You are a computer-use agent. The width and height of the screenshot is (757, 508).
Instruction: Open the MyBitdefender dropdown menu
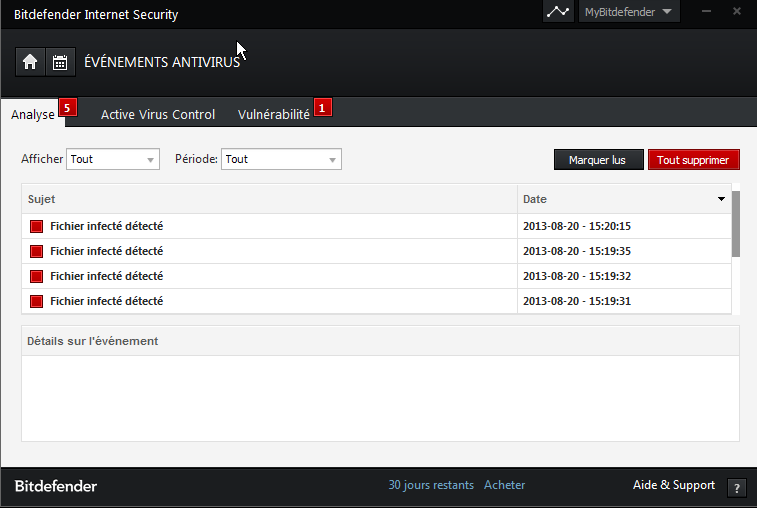pos(629,12)
